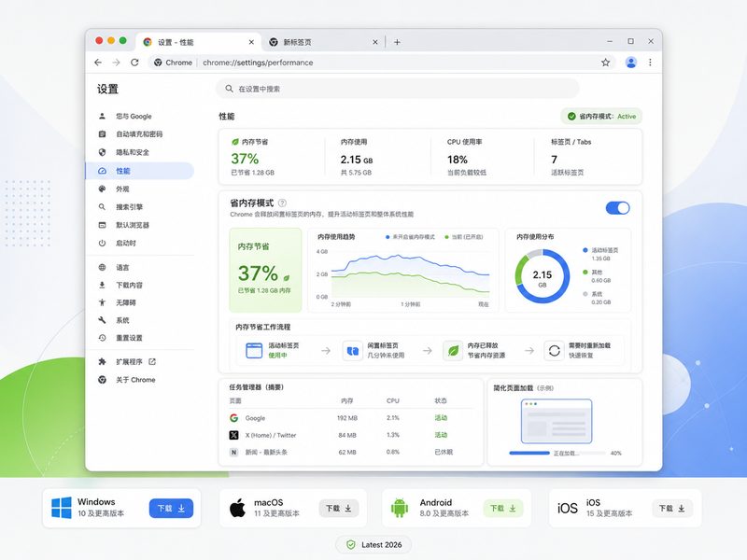Click the 系统 wrench icon
The image size is (747, 560).
pos(102,320)
